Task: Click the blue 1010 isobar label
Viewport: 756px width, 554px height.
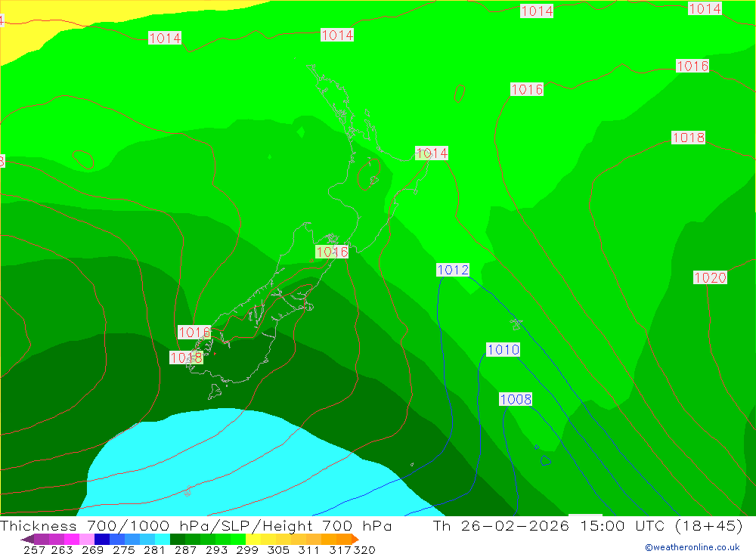Action: 503,350
